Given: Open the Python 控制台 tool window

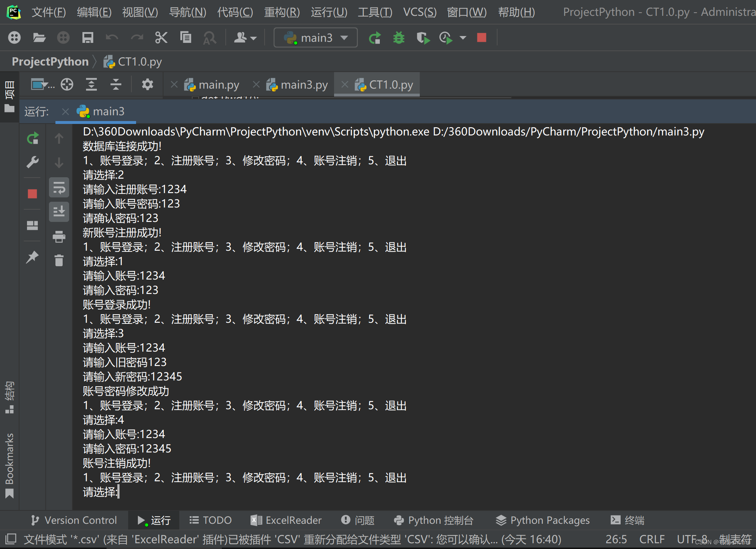Looking at the screenshot, I should click(x=433, y=520).
